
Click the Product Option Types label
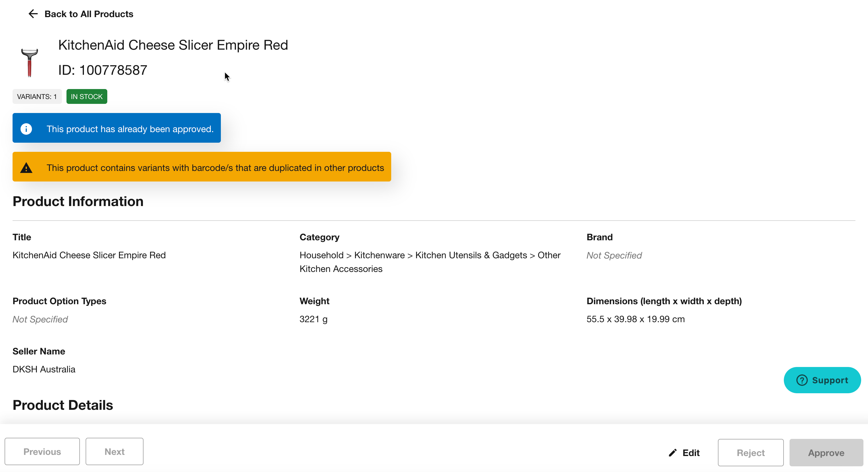(59, 301)
